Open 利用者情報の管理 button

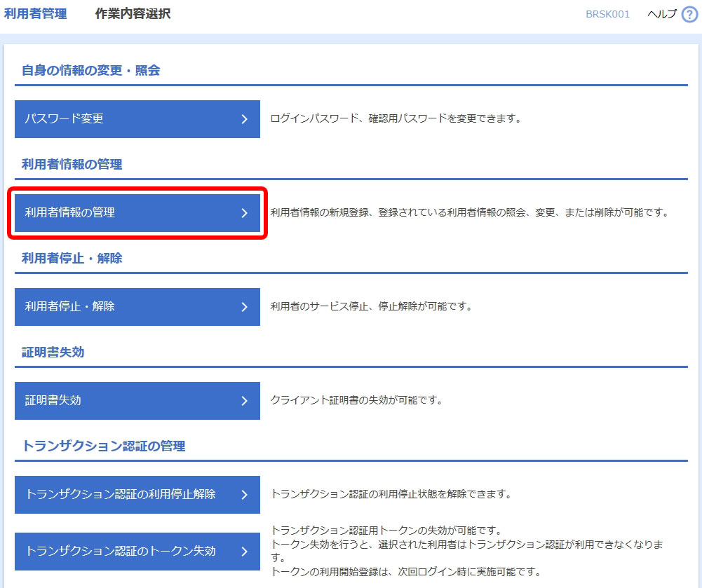tap(137, 213)
